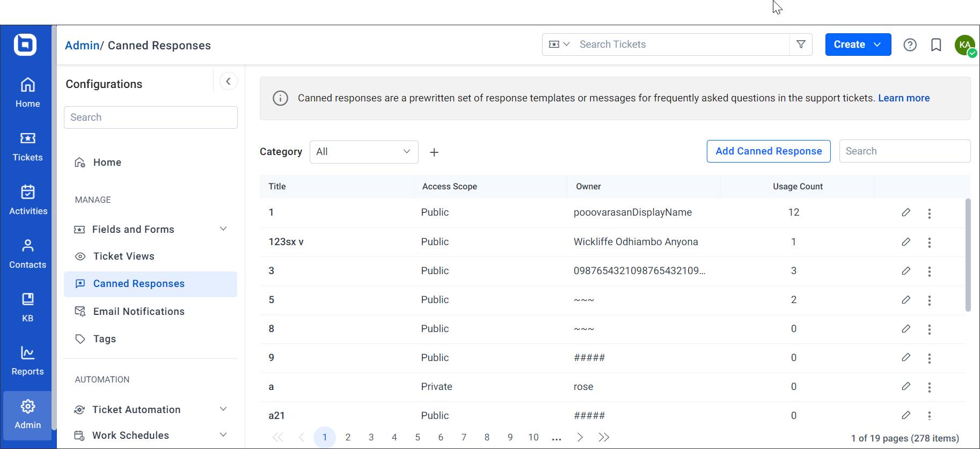Open the Category dropdown showing All
Screen dimensions: 980x449
pos(364,152)
